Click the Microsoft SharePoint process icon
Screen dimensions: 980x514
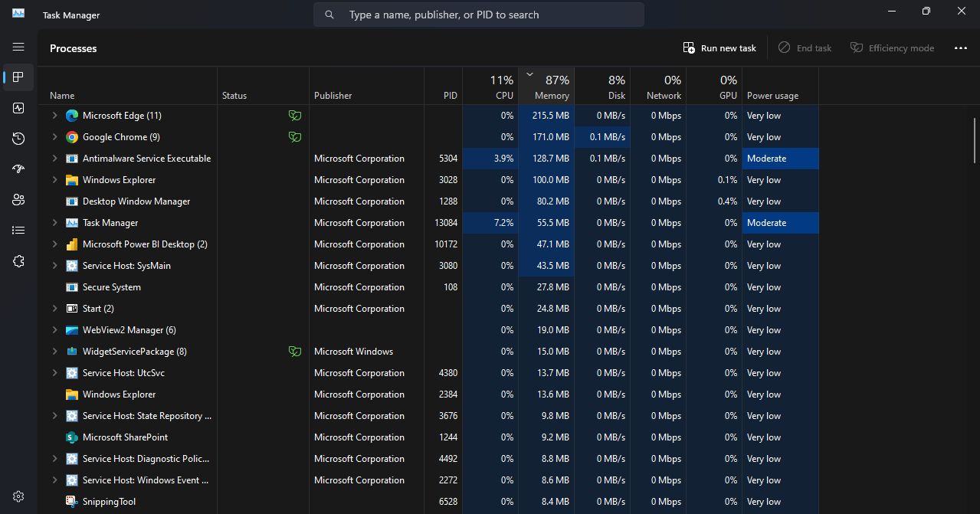tap(72, 437)
